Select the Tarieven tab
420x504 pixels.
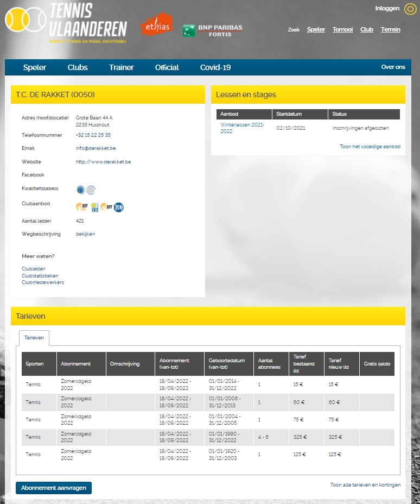pos(34,338)
